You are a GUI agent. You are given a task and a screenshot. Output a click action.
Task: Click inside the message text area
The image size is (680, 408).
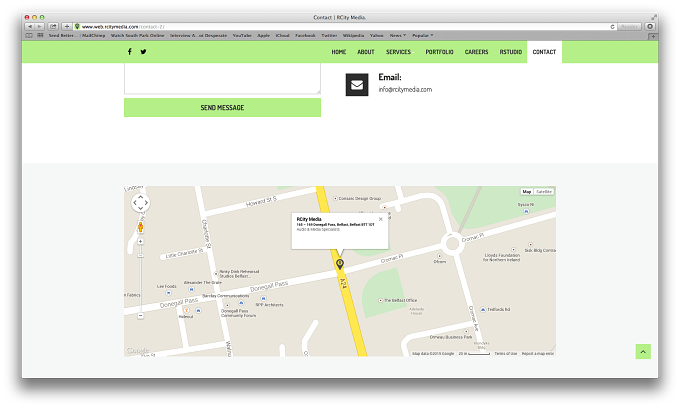pos(222,78)
